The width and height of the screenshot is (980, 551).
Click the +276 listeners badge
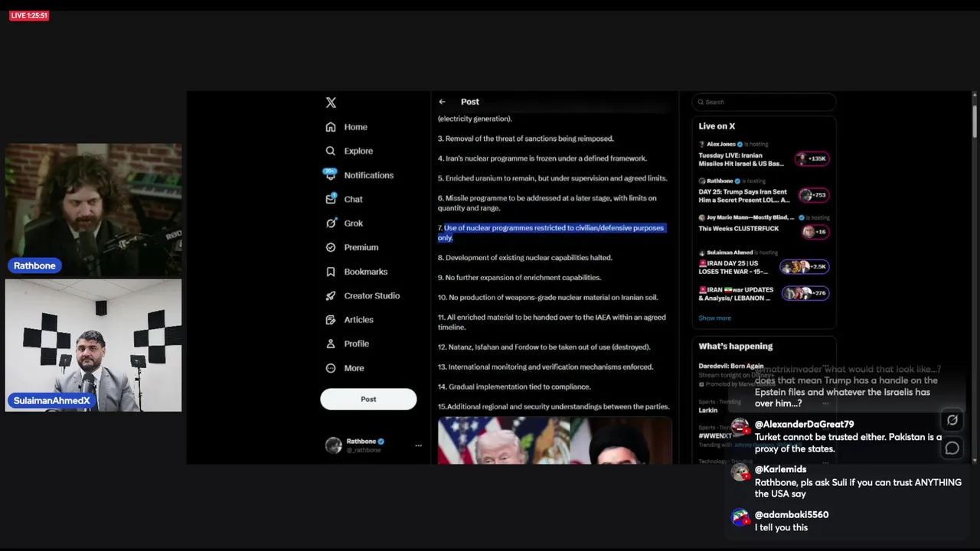(805, 293)
